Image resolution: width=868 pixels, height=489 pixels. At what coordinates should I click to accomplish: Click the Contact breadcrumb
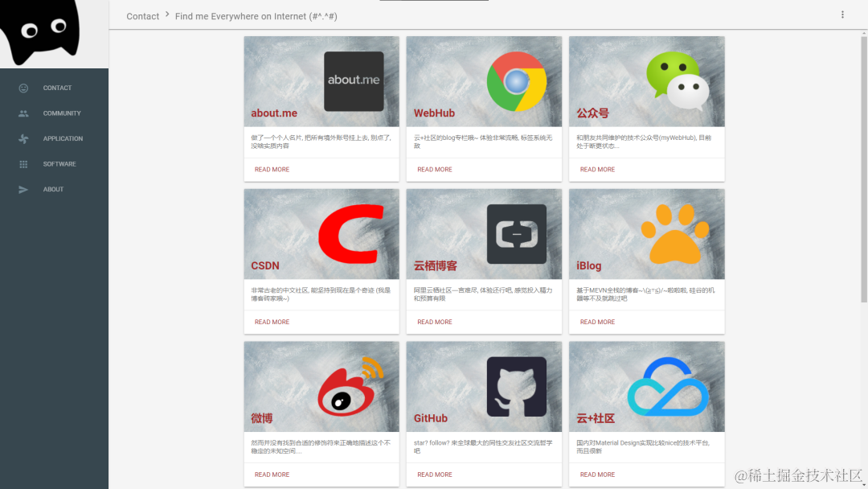[143, 17]
